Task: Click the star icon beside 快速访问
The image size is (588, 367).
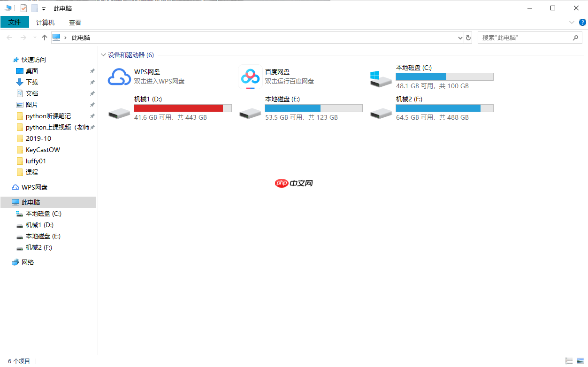Action: click(x=16, y=60)
